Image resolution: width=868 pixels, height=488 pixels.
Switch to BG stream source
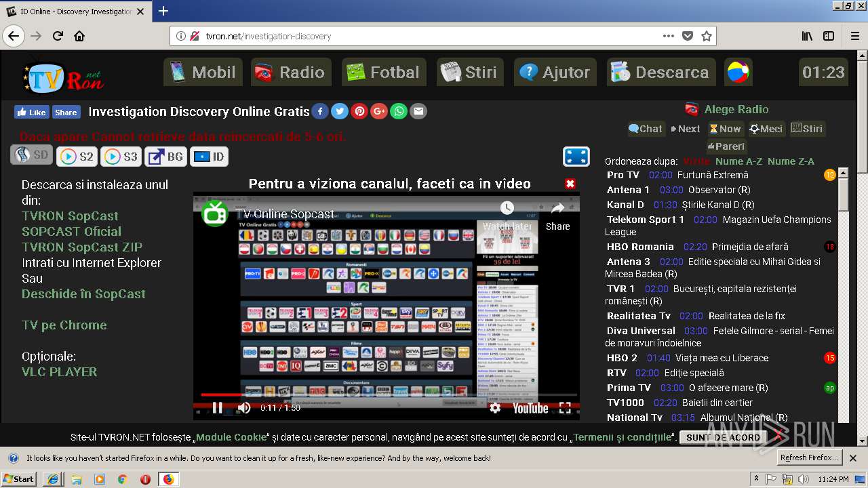coord(165,157)
